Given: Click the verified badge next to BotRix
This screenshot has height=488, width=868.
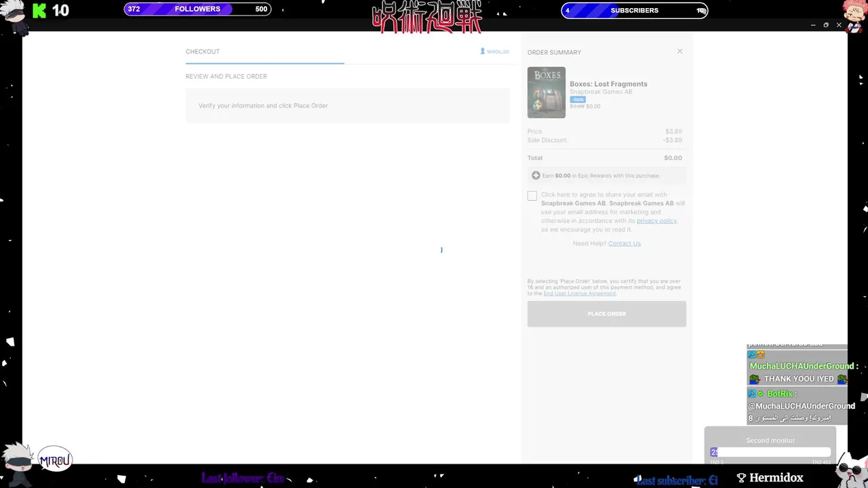Looking at the screenshot, I should [x=760, y=394].
